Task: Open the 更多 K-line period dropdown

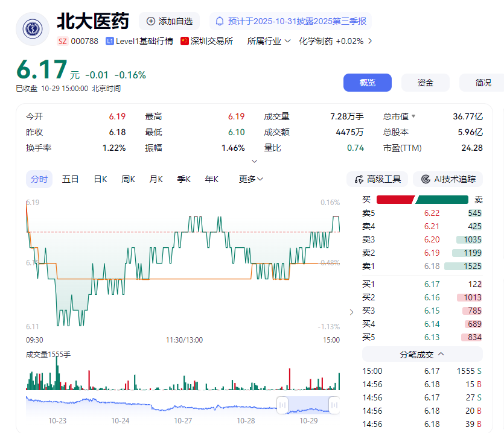Action: point(250,179)
